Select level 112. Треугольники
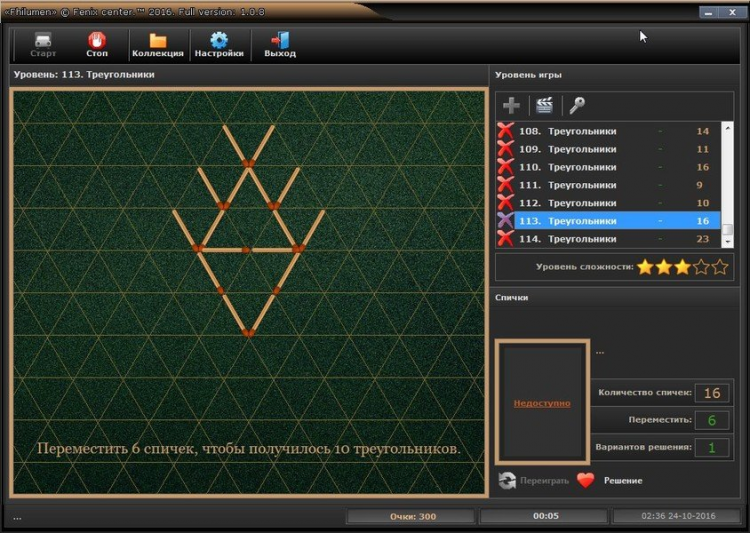750x533 pixels. coord(607,203)
